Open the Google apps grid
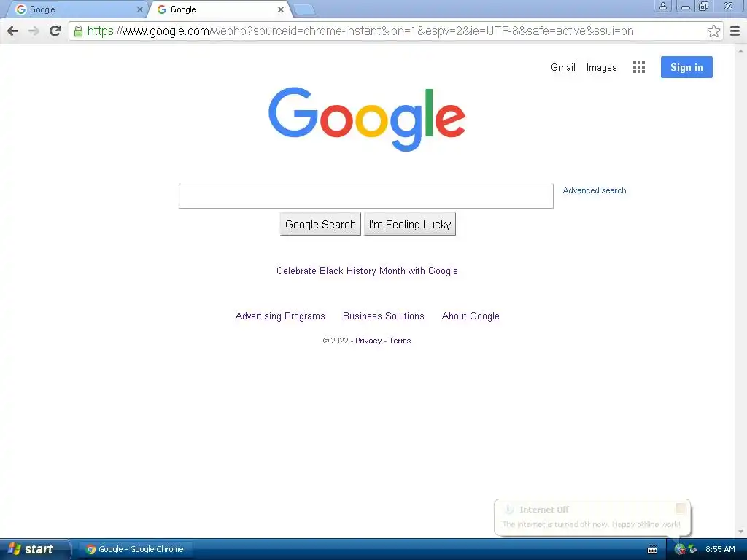Viewport: 747px width, 560px height. pyautogui.click(x=639, y=67)
